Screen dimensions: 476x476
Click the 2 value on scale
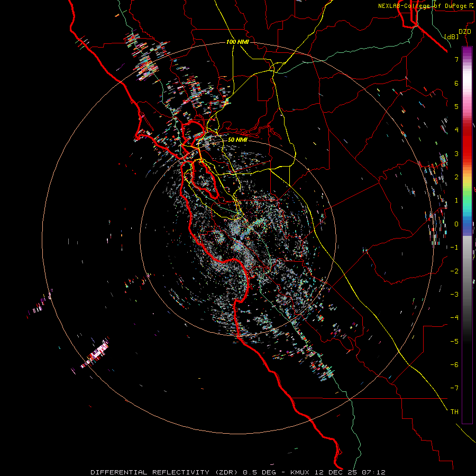point(456,177)
